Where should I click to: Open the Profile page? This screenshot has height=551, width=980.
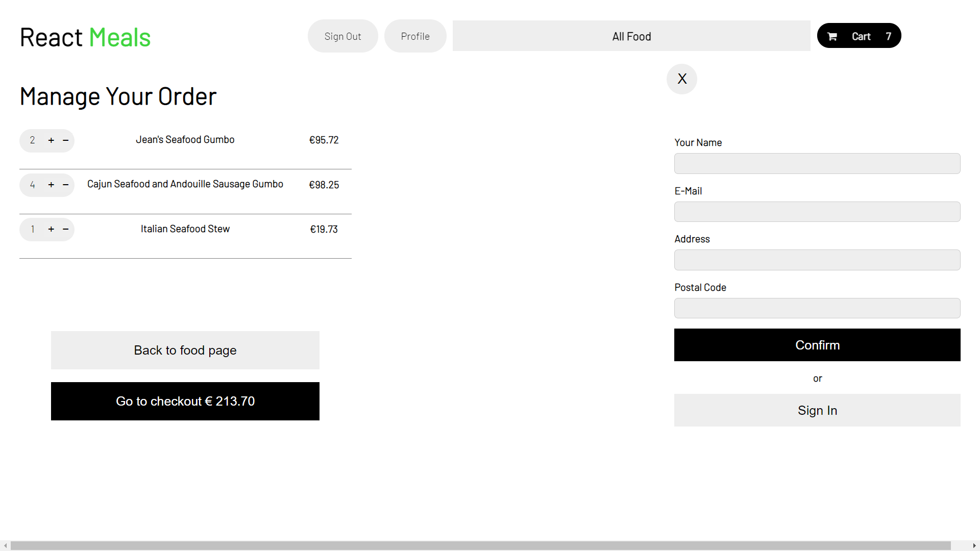pos(415,36)
